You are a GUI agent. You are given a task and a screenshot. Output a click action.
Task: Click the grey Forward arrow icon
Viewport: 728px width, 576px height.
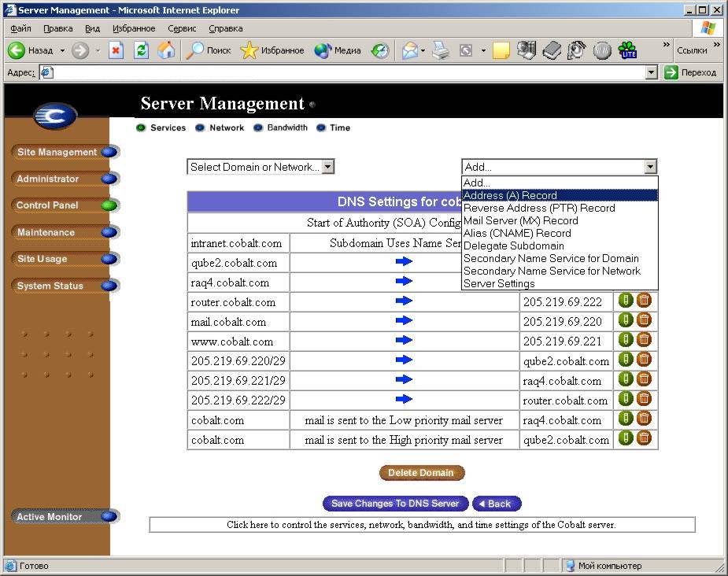[79, 50]
